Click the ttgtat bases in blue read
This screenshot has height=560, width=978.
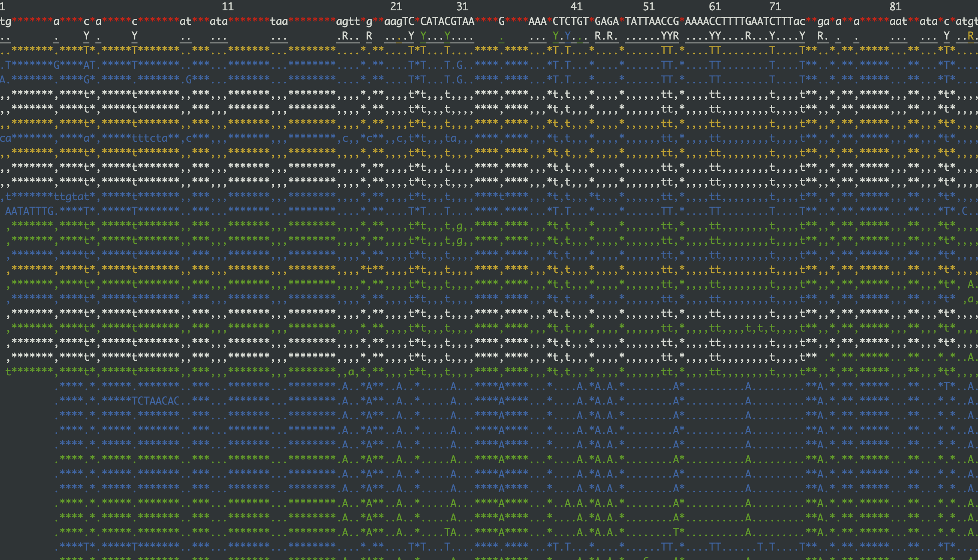(71, 196)
